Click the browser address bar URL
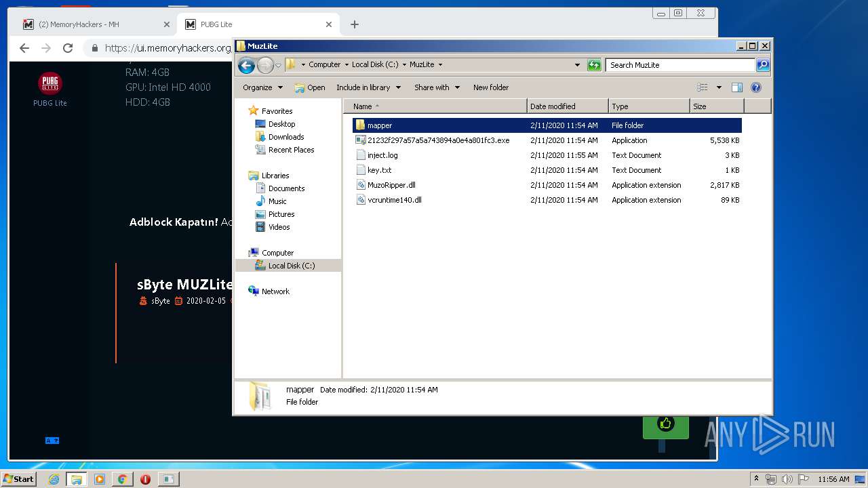 pyautogui.click(x=167, y=48)
